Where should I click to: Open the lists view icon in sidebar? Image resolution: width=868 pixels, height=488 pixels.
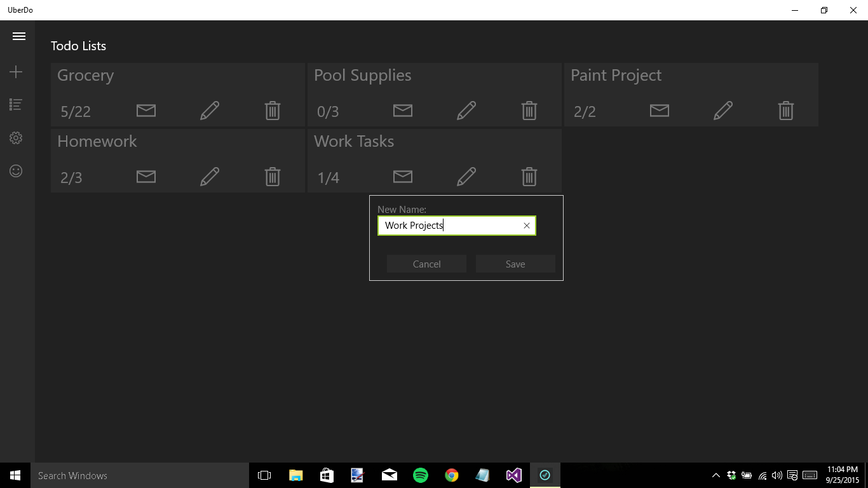[16, 105]
